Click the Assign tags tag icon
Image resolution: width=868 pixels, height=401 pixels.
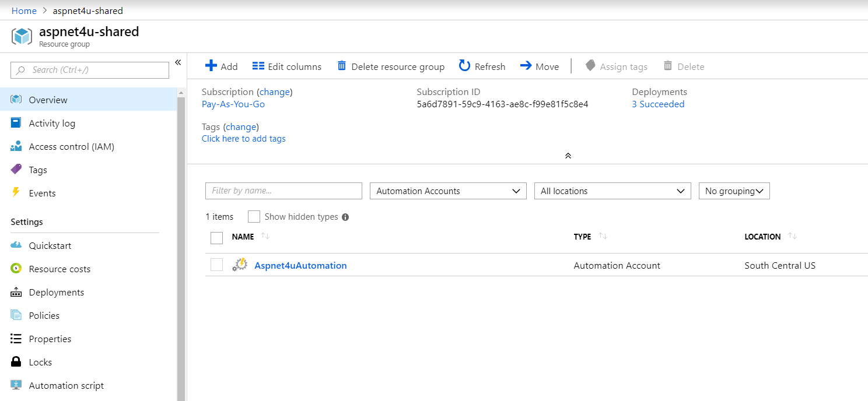(x=590, y=66)
